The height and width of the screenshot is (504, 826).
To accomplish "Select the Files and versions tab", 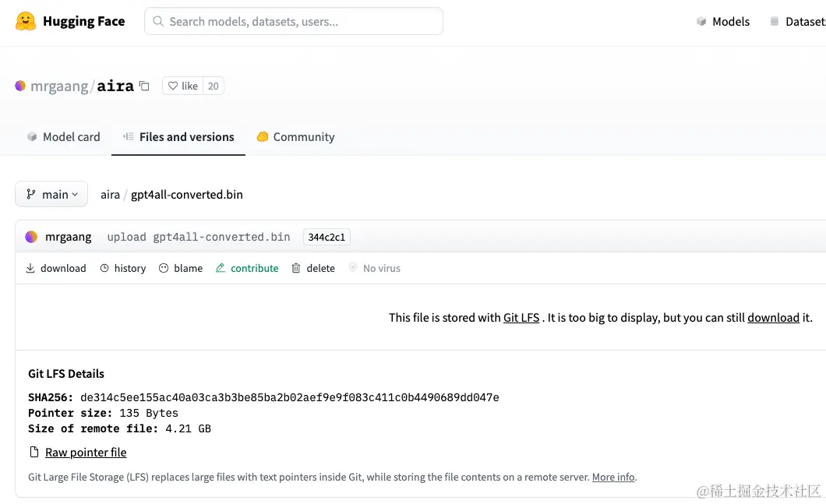I will [x=178, y=137].
